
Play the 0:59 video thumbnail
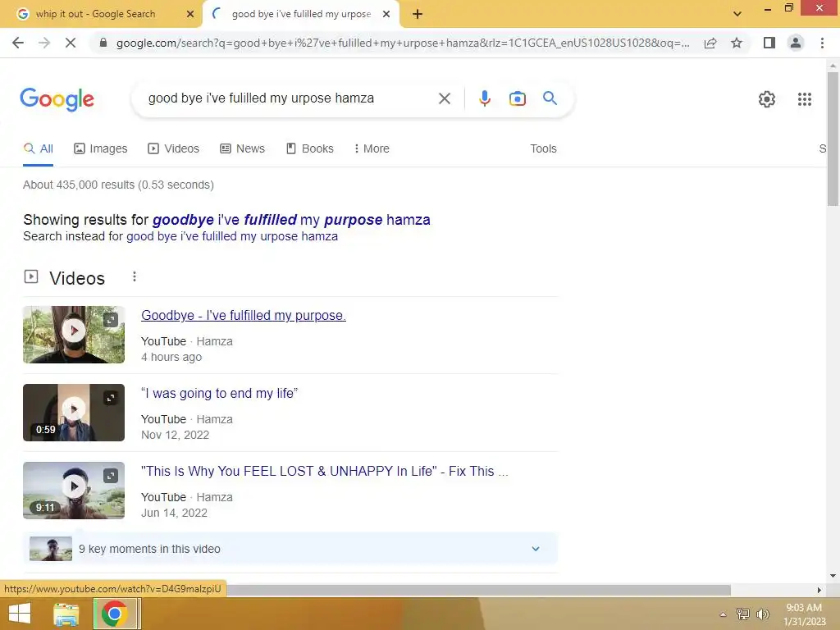74,413
